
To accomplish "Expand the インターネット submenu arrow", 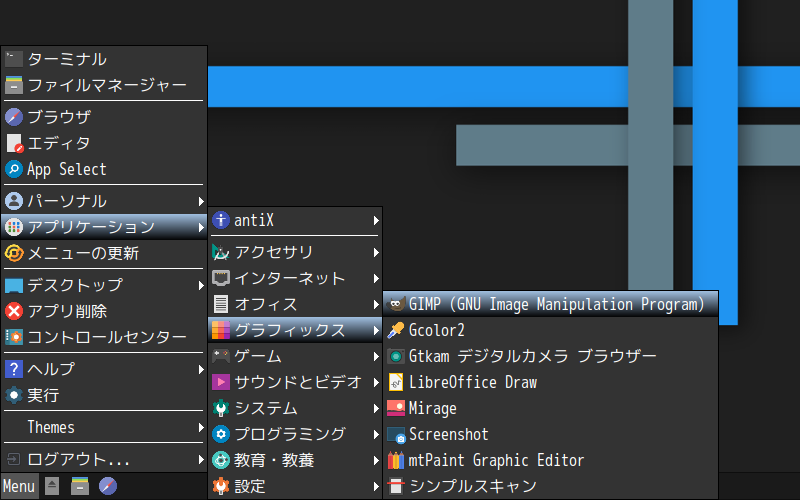I will point(376,279).
